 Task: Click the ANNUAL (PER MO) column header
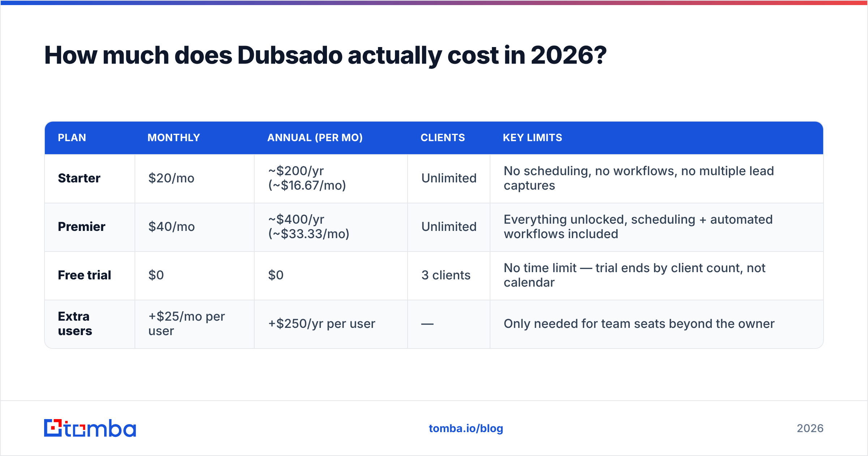pos(315,138)
